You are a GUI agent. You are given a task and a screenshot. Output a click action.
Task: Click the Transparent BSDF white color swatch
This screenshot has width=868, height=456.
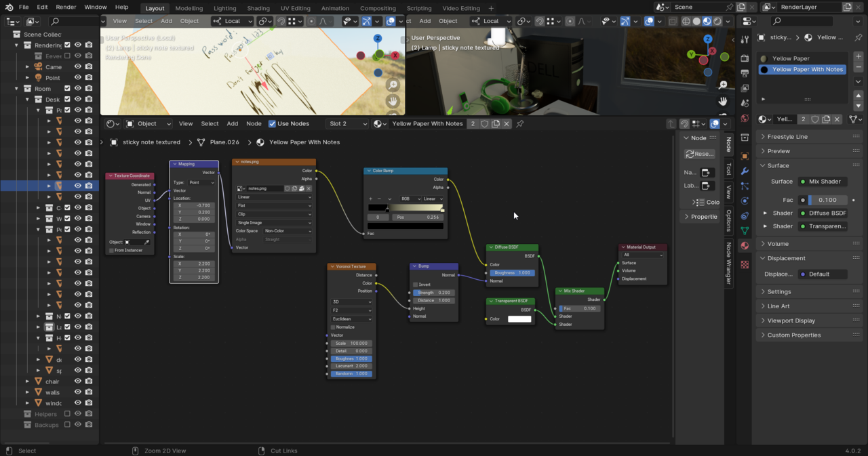(x=519, y=319)
